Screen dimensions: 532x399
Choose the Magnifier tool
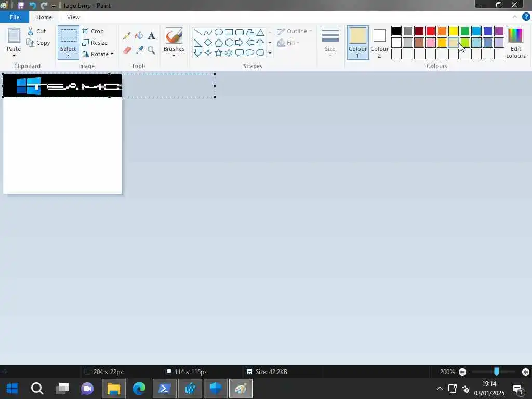(x=151, y=50)
